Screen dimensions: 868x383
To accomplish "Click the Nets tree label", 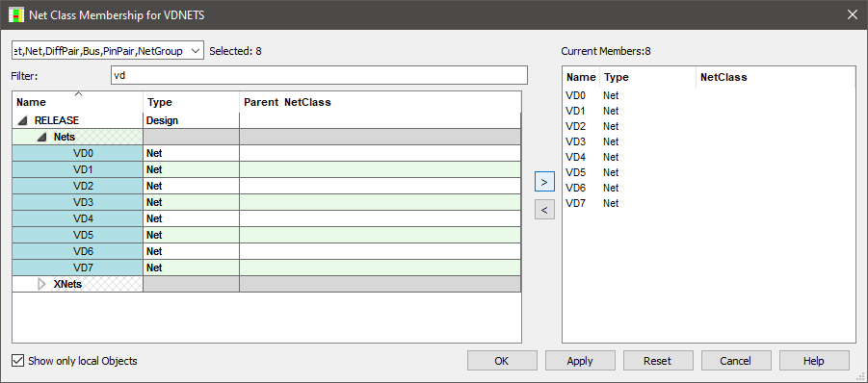I will pyautogui.click(x=65, y=137).
